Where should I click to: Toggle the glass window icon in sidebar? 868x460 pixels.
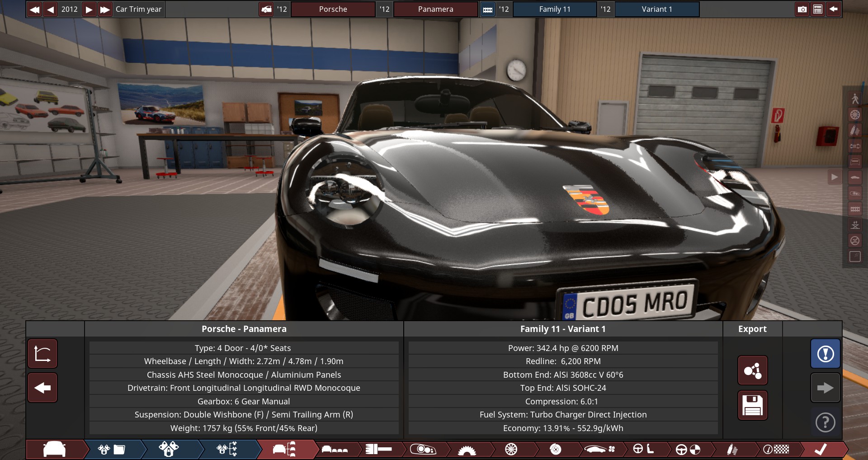click(855, 256)
